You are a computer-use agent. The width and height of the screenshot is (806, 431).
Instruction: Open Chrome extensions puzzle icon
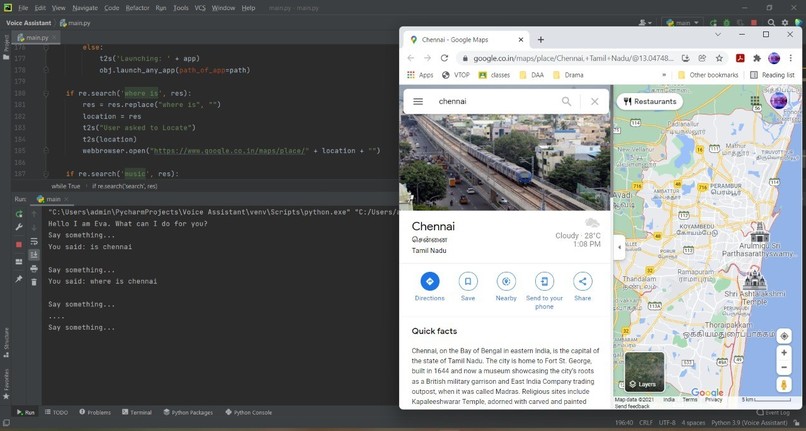pyautogui.click(x=757, y=58)
